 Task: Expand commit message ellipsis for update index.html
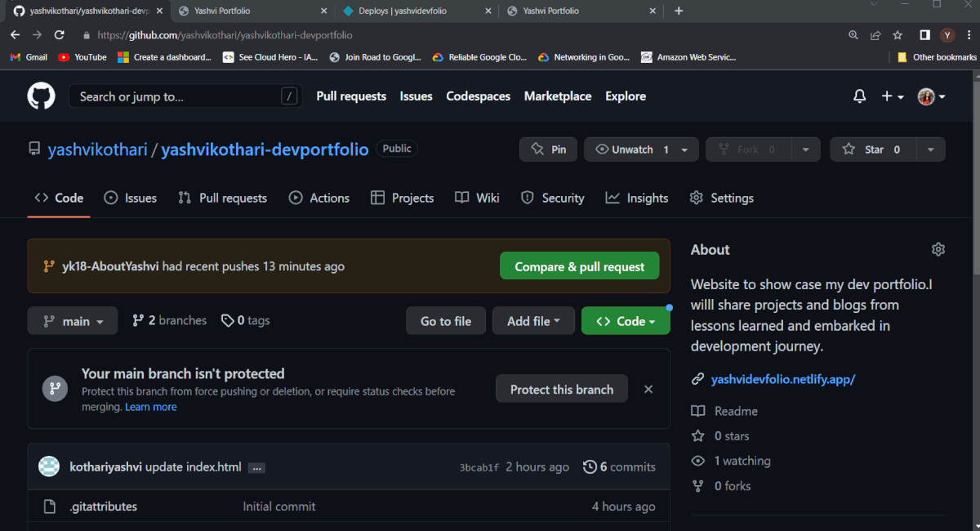pyautogui.click(x=256, y=468)
